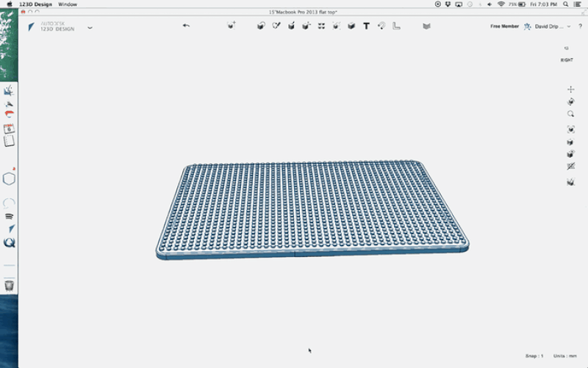Select the Text tool

(x=366, y=26)
